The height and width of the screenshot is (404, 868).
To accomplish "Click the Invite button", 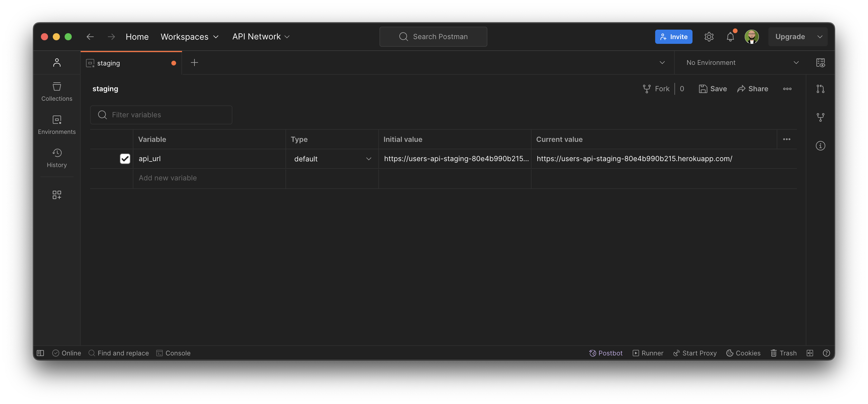I will click(674, 36).
